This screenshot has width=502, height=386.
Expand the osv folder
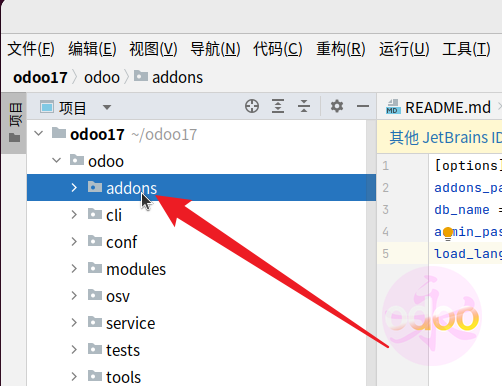(74, 296)
